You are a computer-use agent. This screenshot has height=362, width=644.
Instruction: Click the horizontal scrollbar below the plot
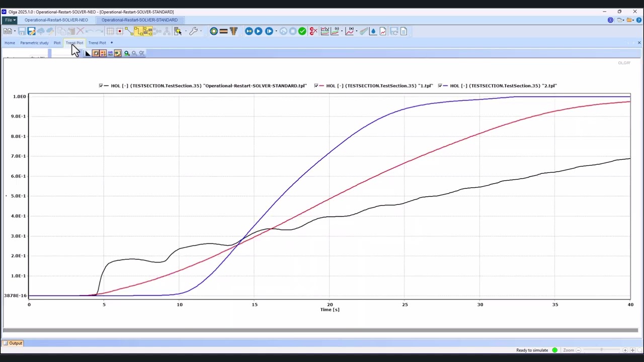(320, 330)
